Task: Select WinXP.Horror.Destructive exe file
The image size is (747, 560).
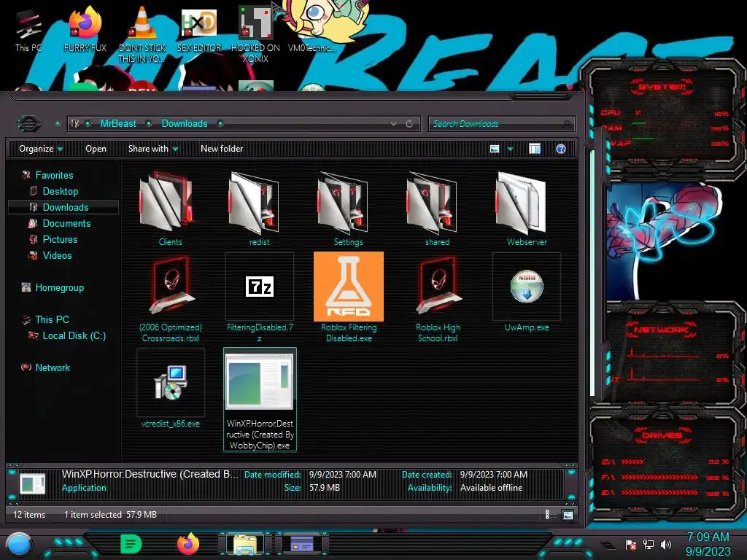Action: 260,399
